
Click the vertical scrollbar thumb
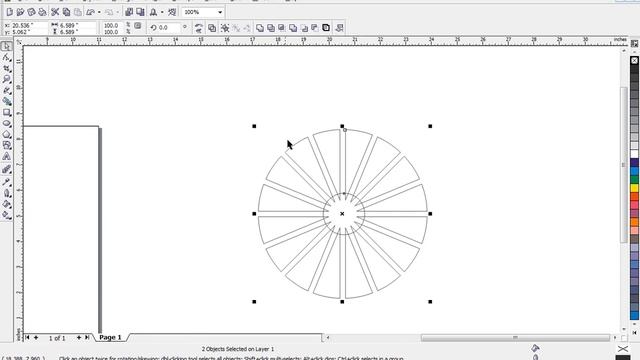tap(624, 164)
